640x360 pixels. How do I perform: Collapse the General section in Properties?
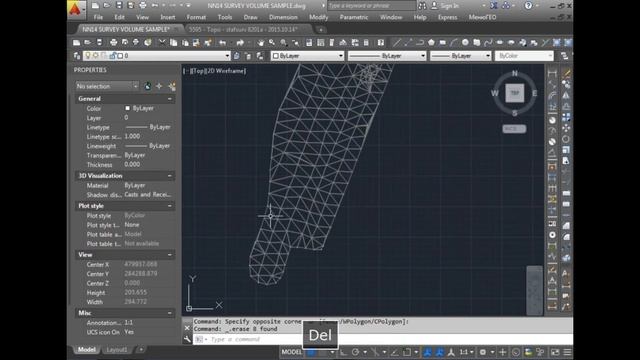(x=170, y=99)
